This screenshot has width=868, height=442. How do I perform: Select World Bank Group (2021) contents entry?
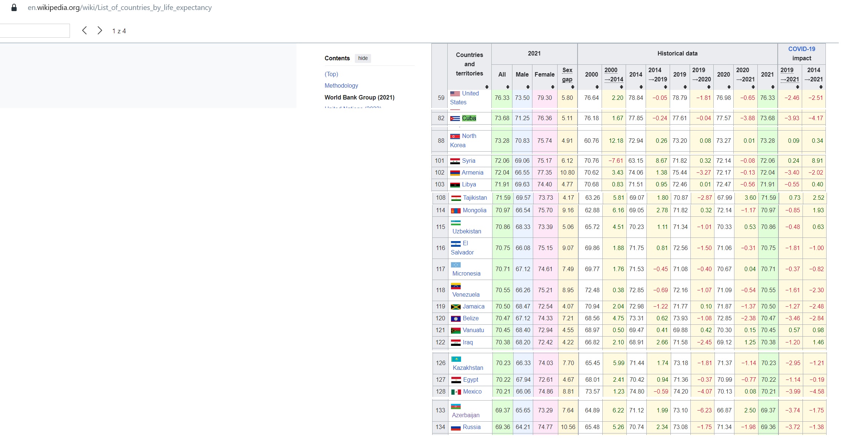pyautogui.click(x=359, y=97)
